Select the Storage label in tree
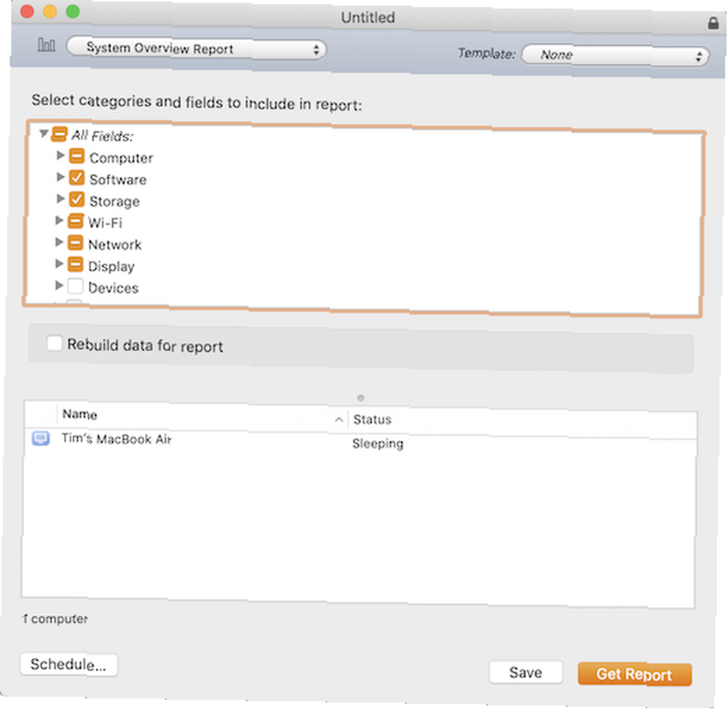The image size is (728, 711). (114, 202)
